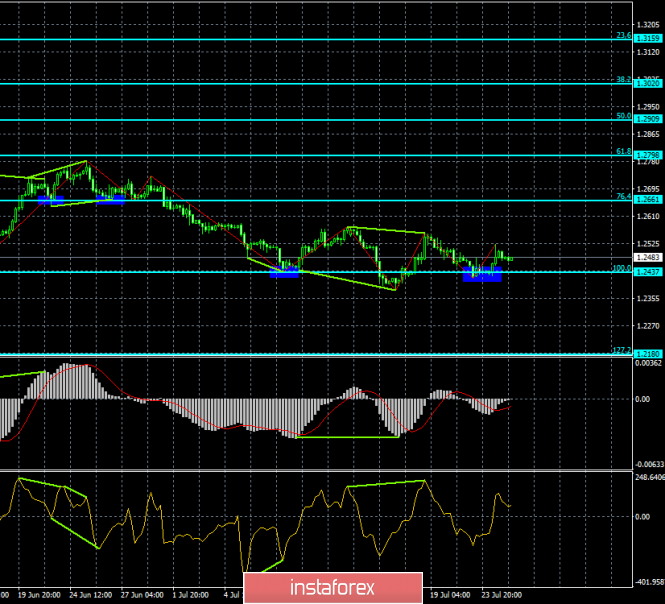Click the 1.2525 price scale value

648,244
